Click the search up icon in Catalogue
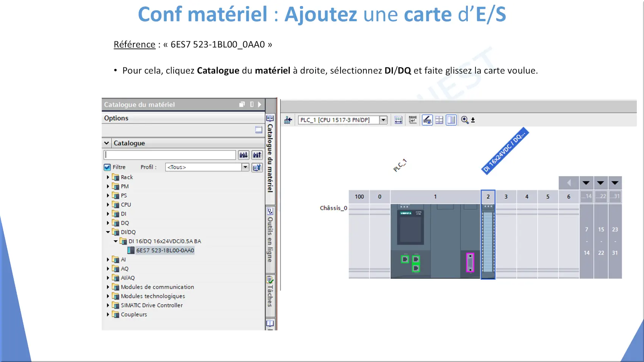Screen dimensions: 644x362 tap(257, 155)
